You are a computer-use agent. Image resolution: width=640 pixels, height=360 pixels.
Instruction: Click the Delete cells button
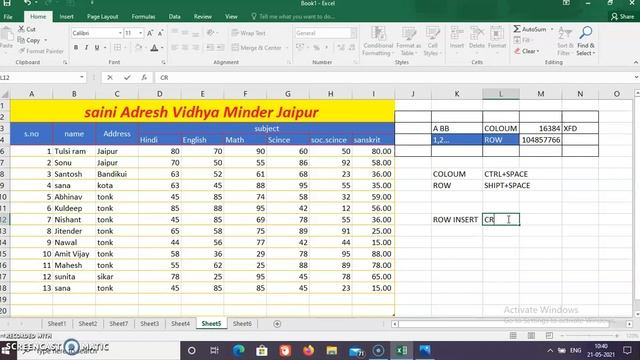point(477,38)
